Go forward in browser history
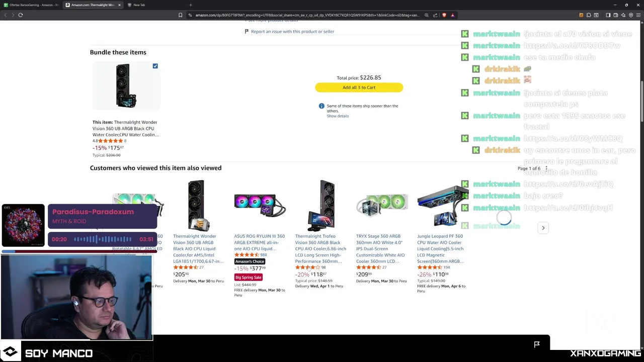644x362 pixels. pyautogui.click(x=13, y=15)
